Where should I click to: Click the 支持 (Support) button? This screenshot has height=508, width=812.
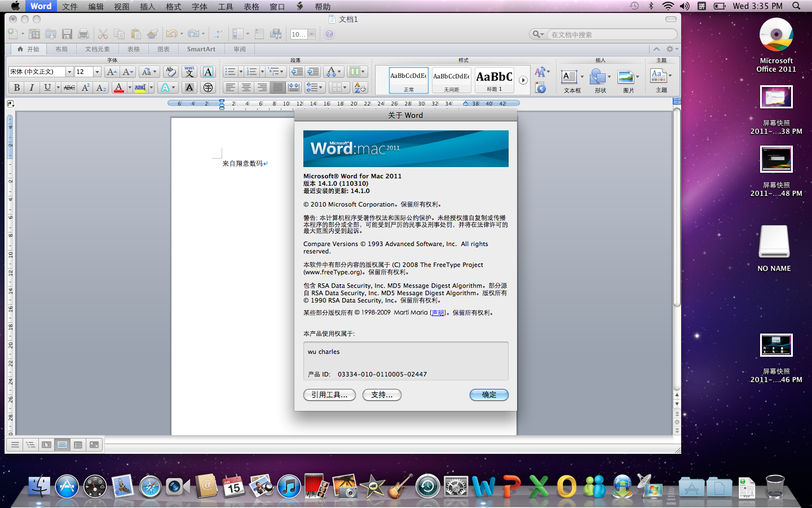[382, 395]
